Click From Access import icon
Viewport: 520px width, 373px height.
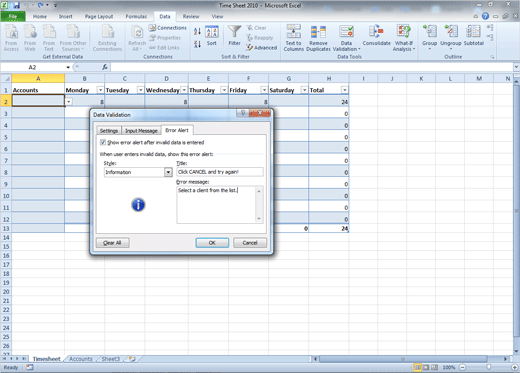click(11, 38)
